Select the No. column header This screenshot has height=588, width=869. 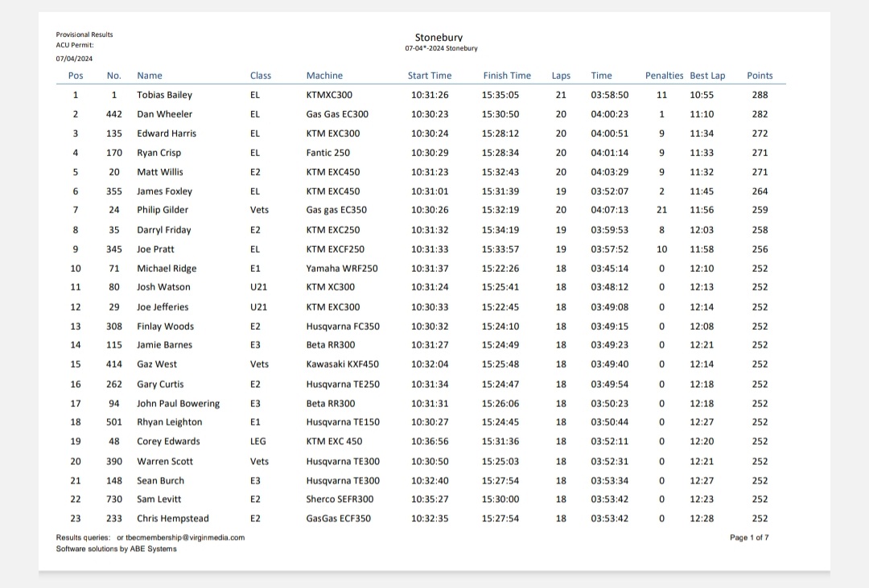click(114, 76)
